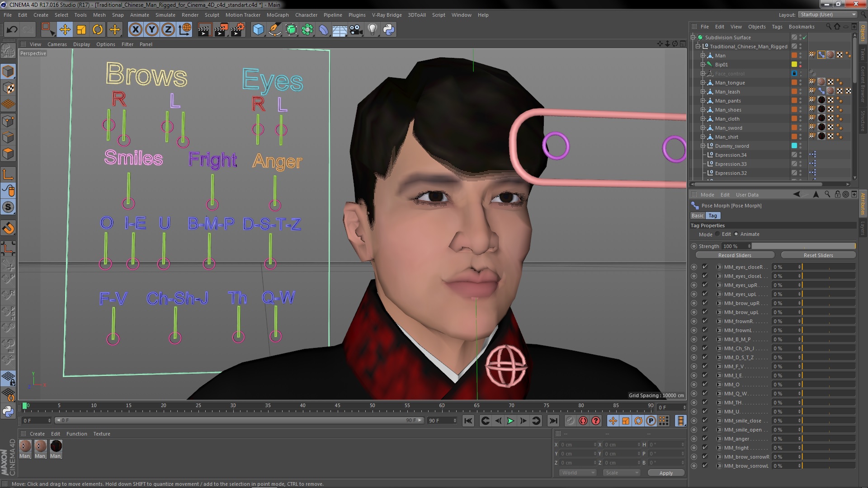Image resolution: width=868 pixels, height=488 pixels.
Task: Open Edit Render Settings icon
Action: (x=238, y=30)
